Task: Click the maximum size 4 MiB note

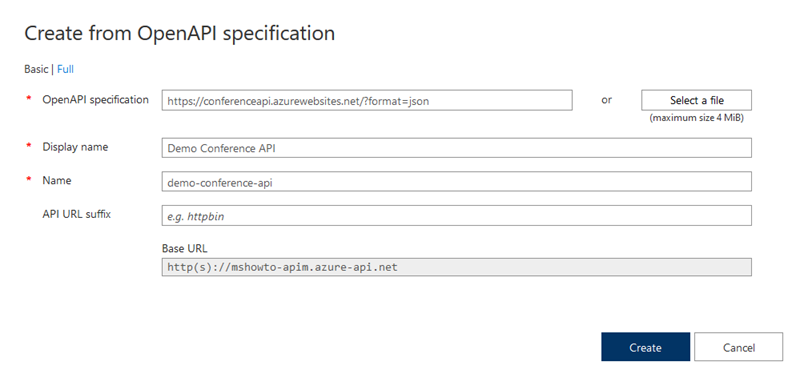Action: tap(696, 119)
